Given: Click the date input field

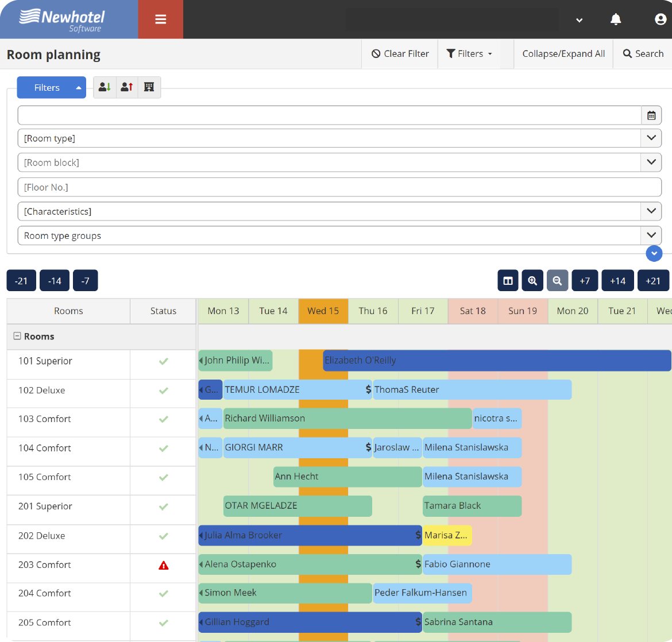Looking at the screenshot, I should (x=329, y=115).
